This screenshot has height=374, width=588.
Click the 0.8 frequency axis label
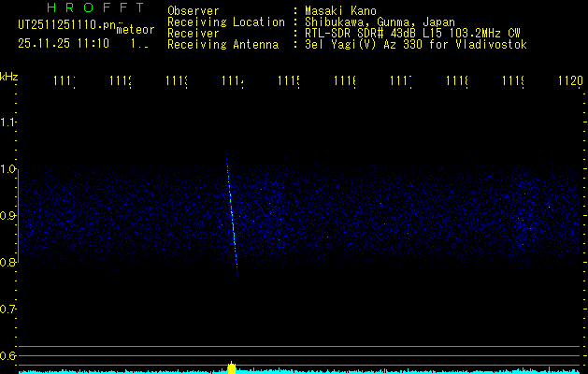click(x=8, y=263)
